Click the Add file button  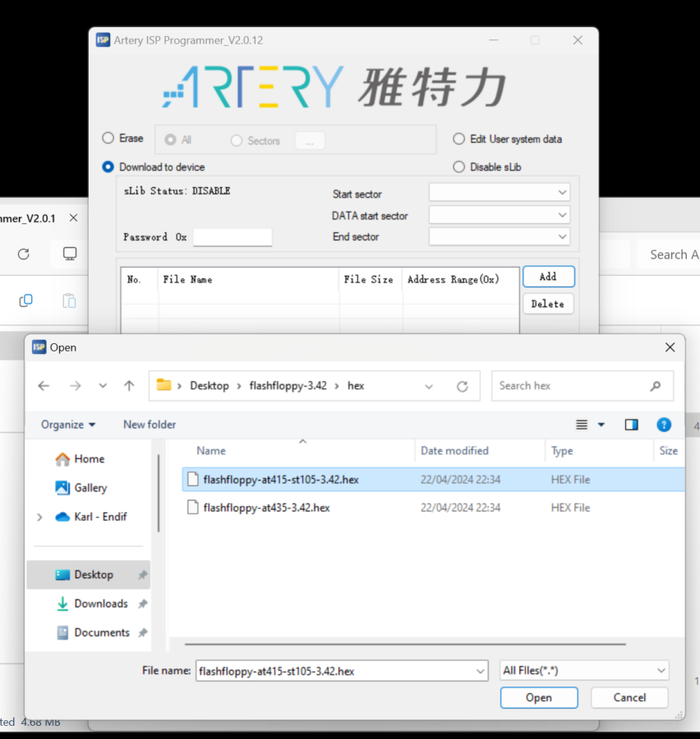tap(548, 277)
